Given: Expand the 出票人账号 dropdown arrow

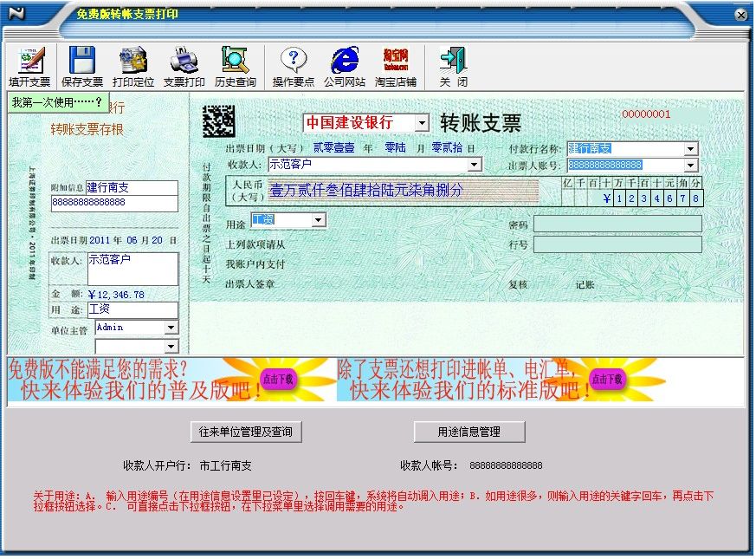Looking at the screenshot, I should coord(691,166).
